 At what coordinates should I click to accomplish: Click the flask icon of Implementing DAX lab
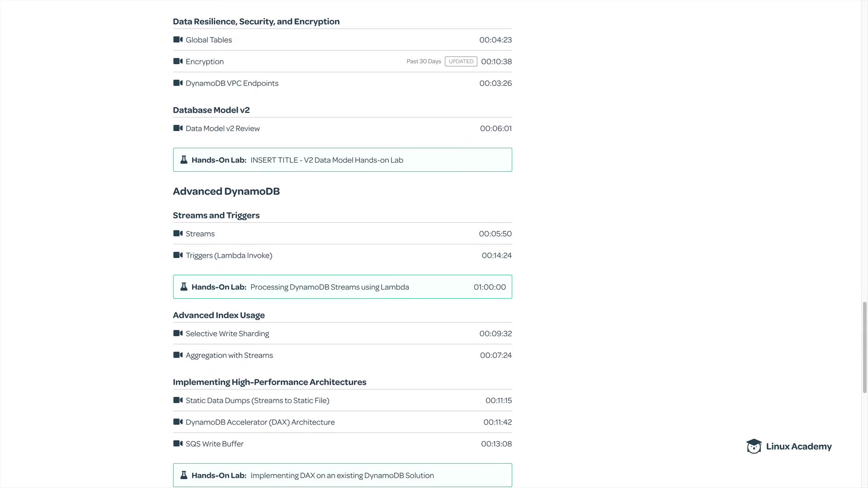tap(184, 475)
